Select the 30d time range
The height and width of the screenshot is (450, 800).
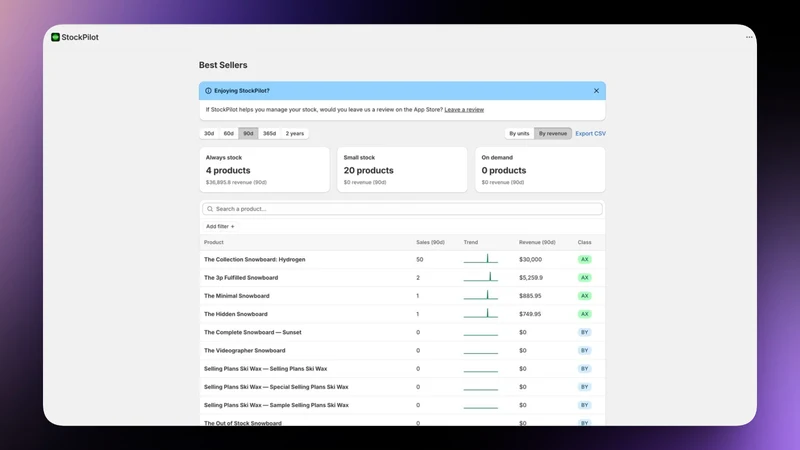click(209, 134)
